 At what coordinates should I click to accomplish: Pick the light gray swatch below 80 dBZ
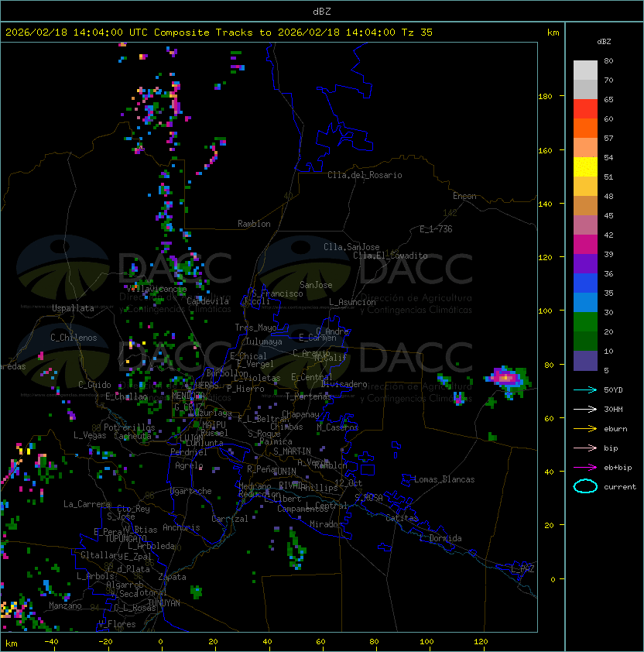point(585,70)
